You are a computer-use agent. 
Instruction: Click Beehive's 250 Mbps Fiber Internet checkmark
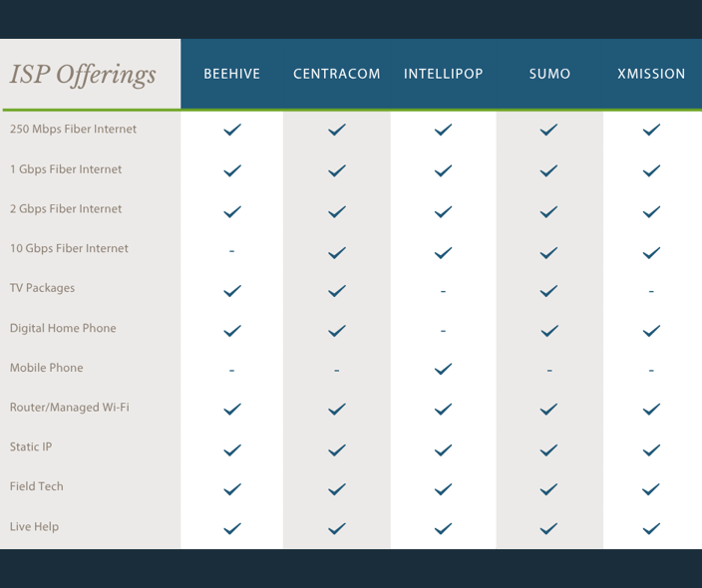click(232, 131)
